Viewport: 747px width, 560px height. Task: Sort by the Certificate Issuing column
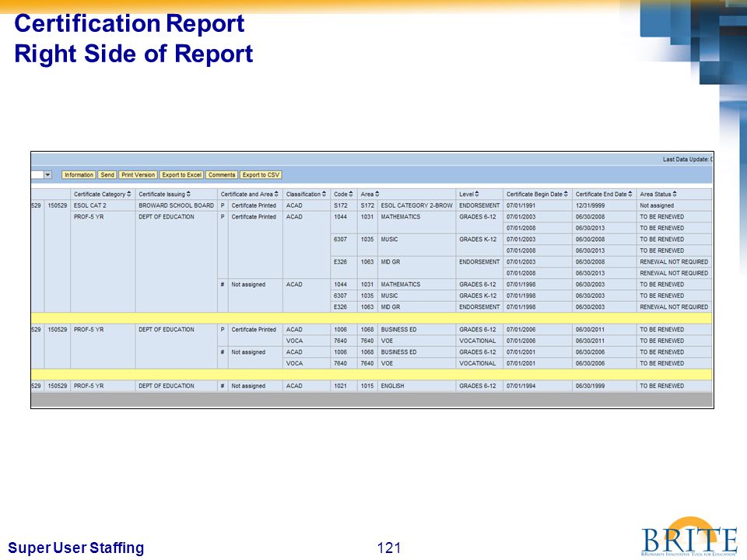(x=188, y=194)
